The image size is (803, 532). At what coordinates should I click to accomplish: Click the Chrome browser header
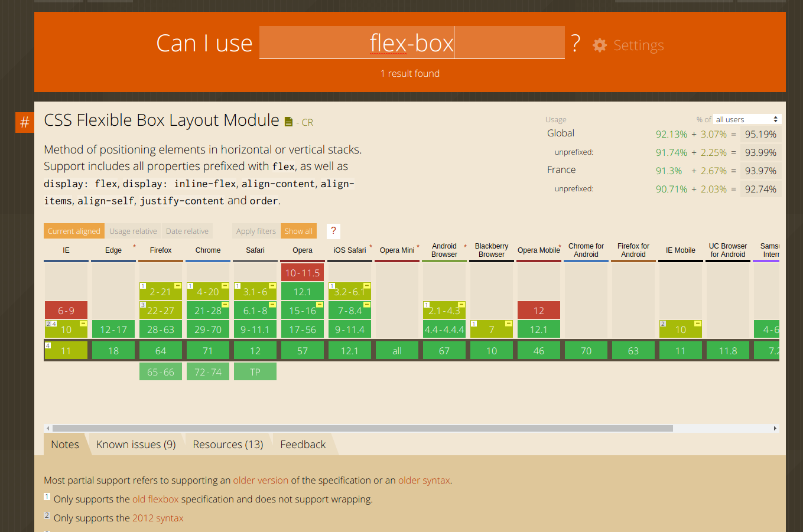tap(208, 250)
